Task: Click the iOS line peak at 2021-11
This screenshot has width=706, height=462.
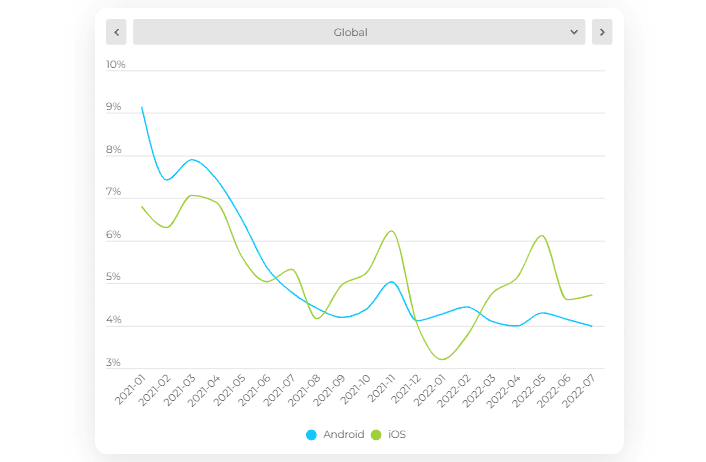Action: click(x=392, y=231)
